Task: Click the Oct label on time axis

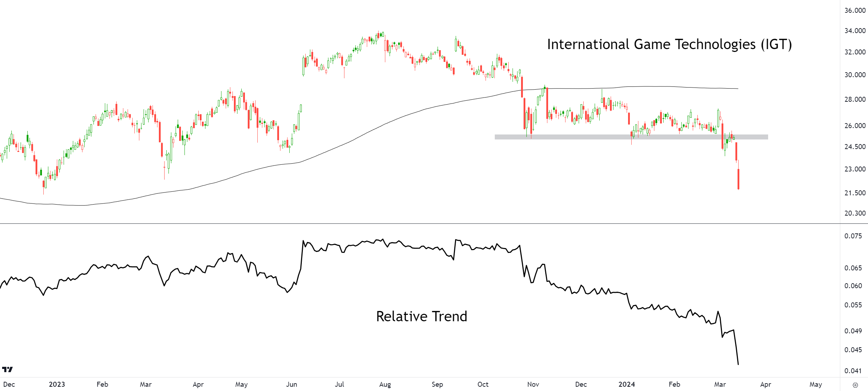Action: [x=483, y=384]
